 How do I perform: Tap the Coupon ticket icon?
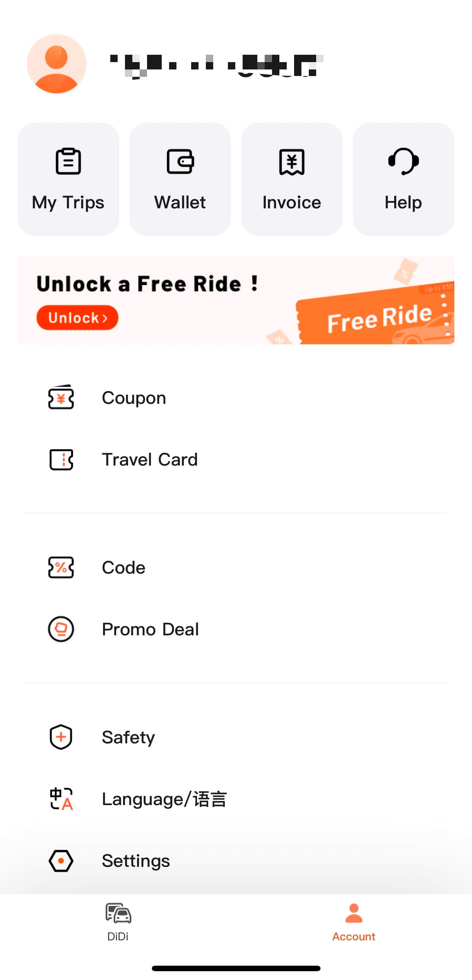(x=61, y=398)
